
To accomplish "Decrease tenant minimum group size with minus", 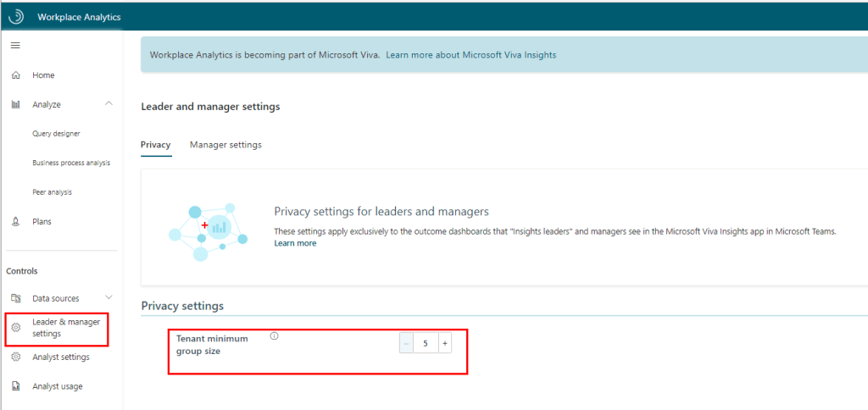I will pyautogui.click(x=406, y=343).
